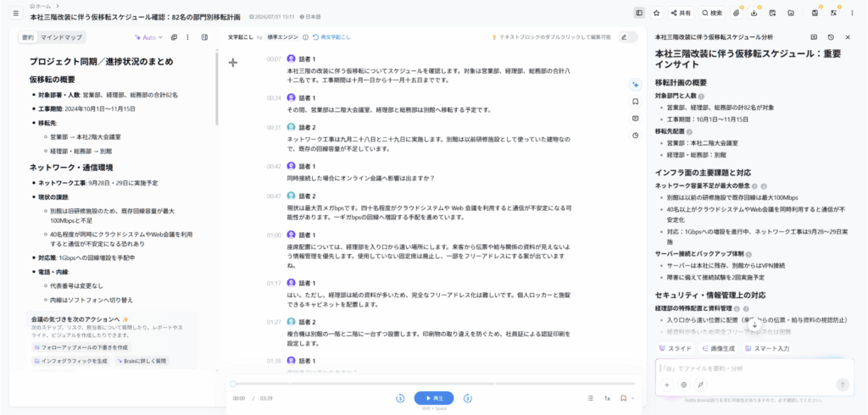Click the 共有 share button
The width and height of the screenshot is (868, 415).
point(681,13)
